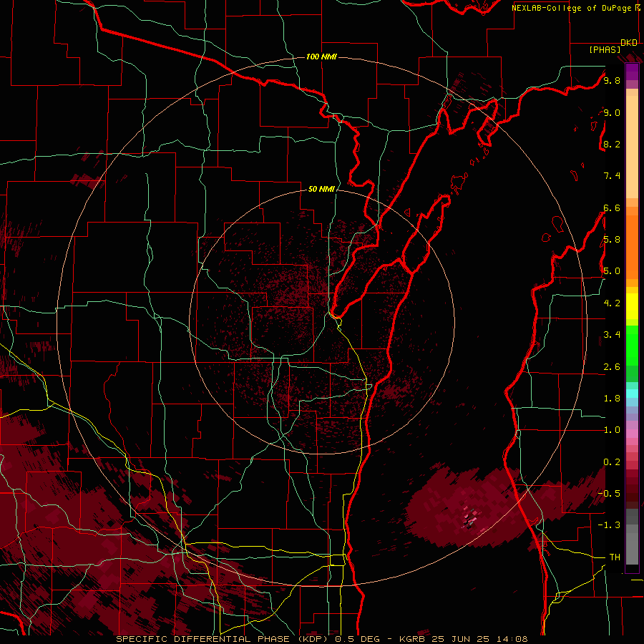The height and width of the screenshot is (644, 644).
Task: Click the KGRB station identifier
Action: click(413, 639)
